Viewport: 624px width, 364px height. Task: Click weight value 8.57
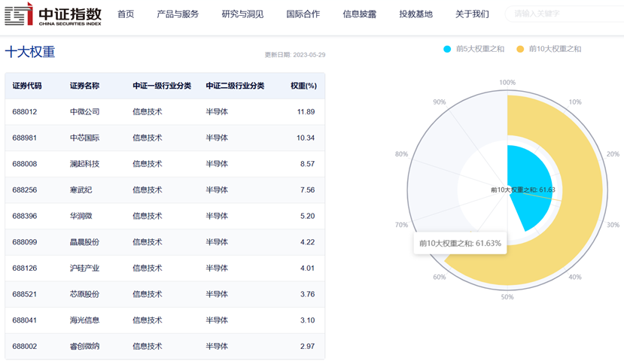point(308,164)
